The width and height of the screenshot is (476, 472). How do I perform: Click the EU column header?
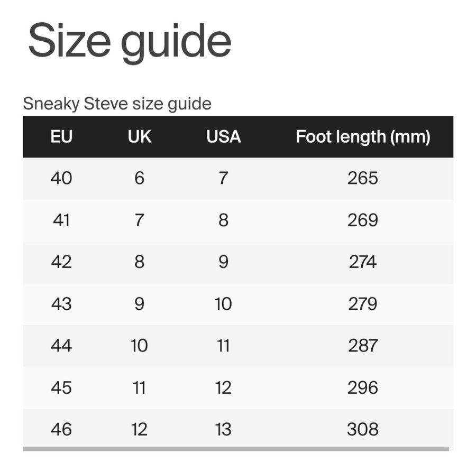click(61, 137)
